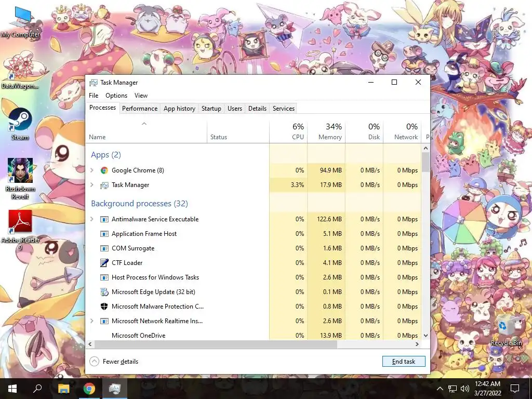Viewport: 532px width, 399px height.
Task: Click the Apps (2) group heading
Action: point(106,155)
